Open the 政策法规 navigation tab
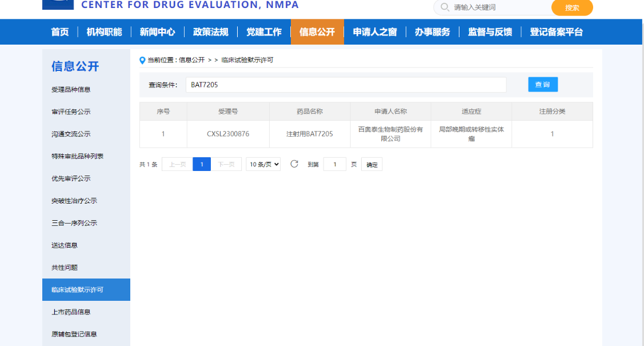 [211, 32]
